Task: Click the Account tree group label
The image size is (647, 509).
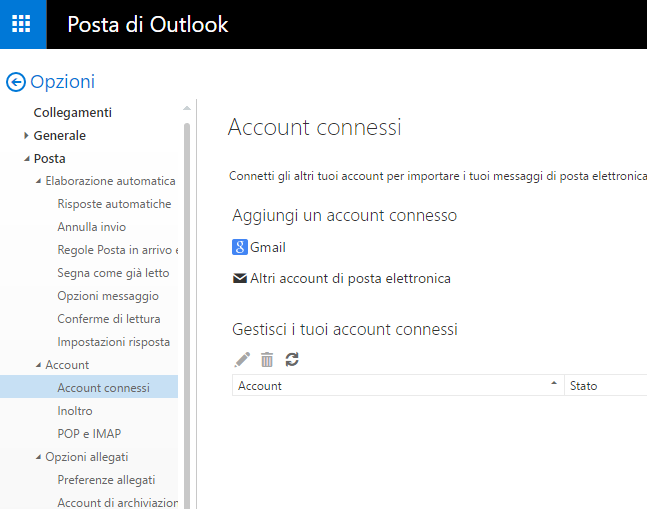Action: pos(67,365)
